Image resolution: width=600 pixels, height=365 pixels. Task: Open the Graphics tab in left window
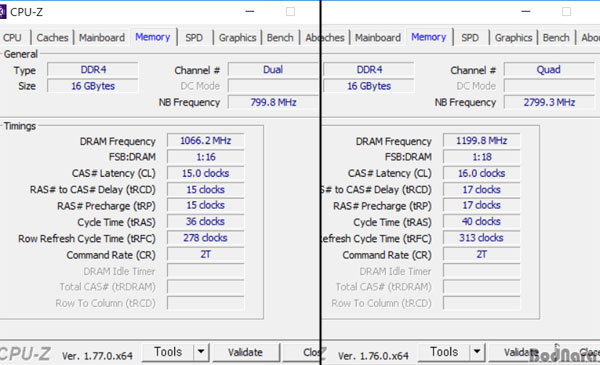pos(237,37)
